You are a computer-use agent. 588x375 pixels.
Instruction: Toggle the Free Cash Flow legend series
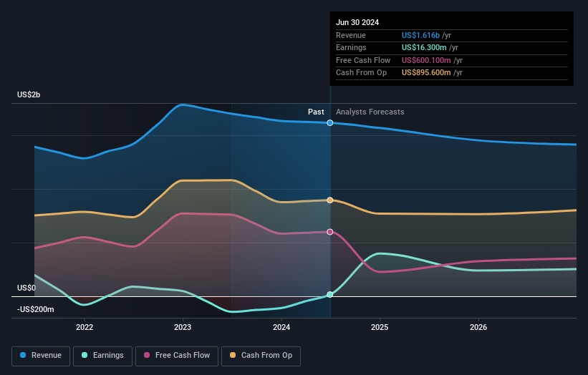pyautogui.click(x=177, y=356)
